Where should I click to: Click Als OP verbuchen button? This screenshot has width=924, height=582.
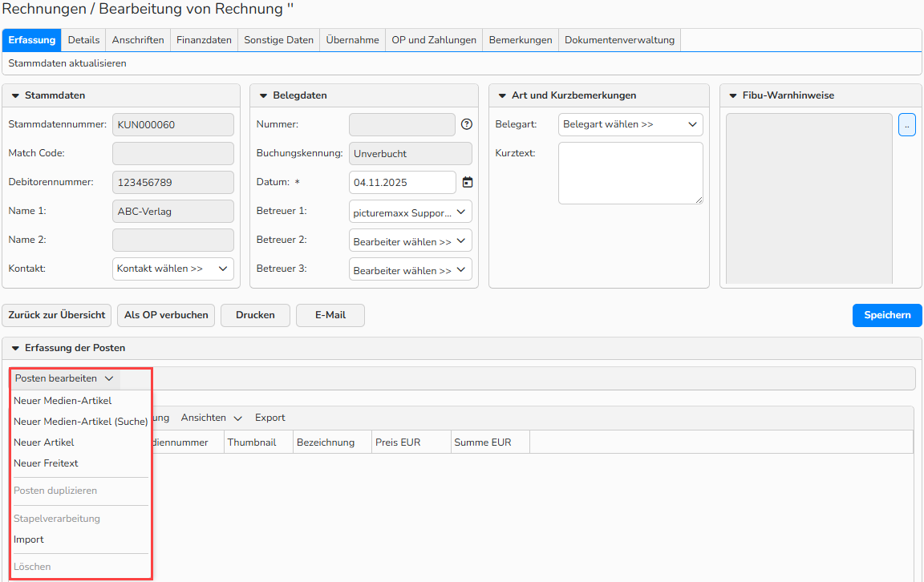click(x=166, y=315)
